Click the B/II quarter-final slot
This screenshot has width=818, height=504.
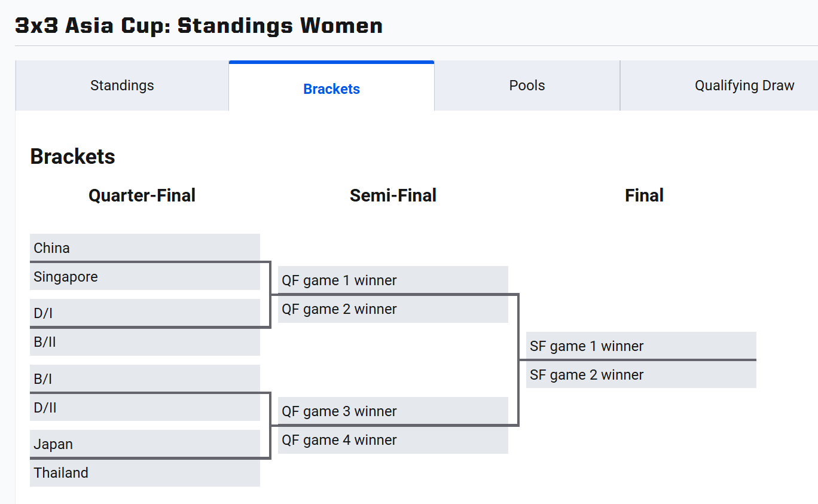click(145, 342)
